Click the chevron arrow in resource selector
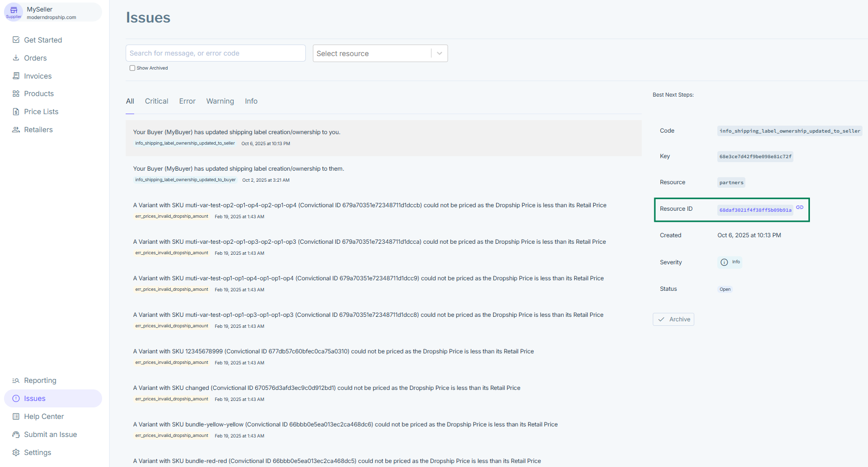868x467 pixels. coord(440,54)
